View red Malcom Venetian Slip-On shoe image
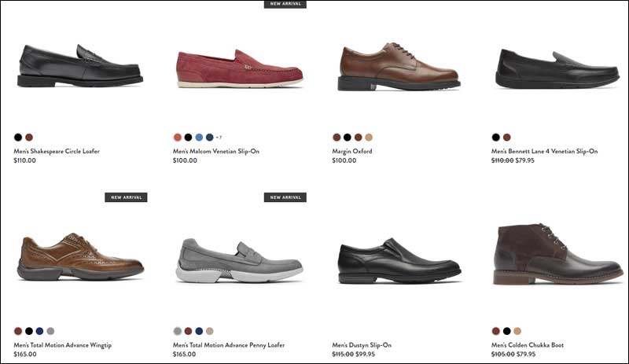The height and width of the screenshot is (364, 629). pyautogui.click(x=240, y=68)
